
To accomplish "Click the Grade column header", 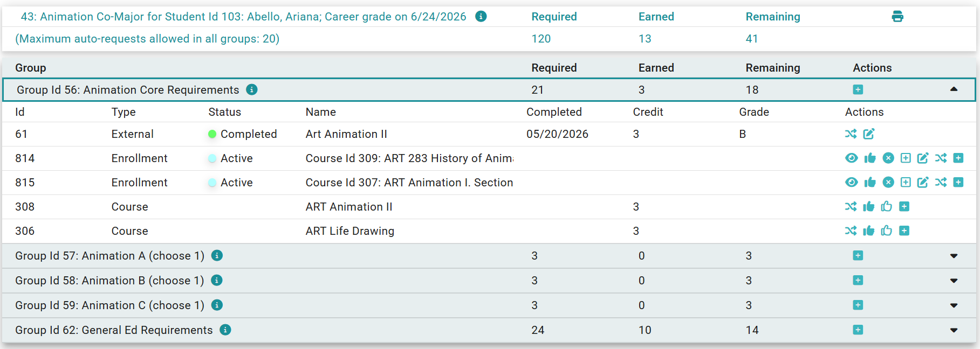I will (754, 112).
